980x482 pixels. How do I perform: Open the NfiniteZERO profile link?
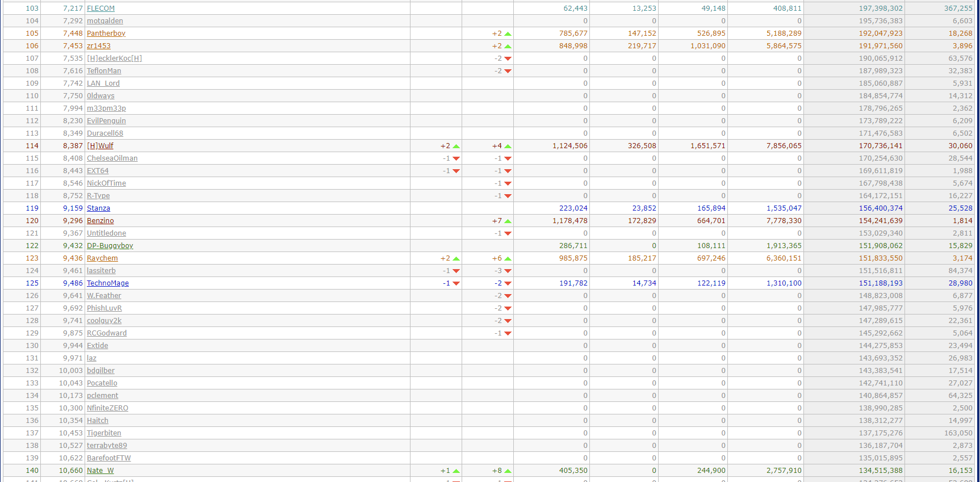(x=107, y=408)
